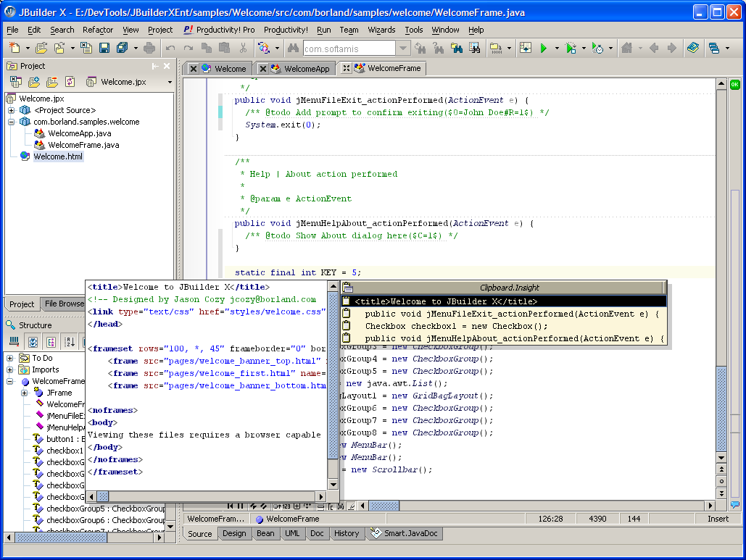
Task: Open the Refactor menu
Action: (x=97, y=30)
